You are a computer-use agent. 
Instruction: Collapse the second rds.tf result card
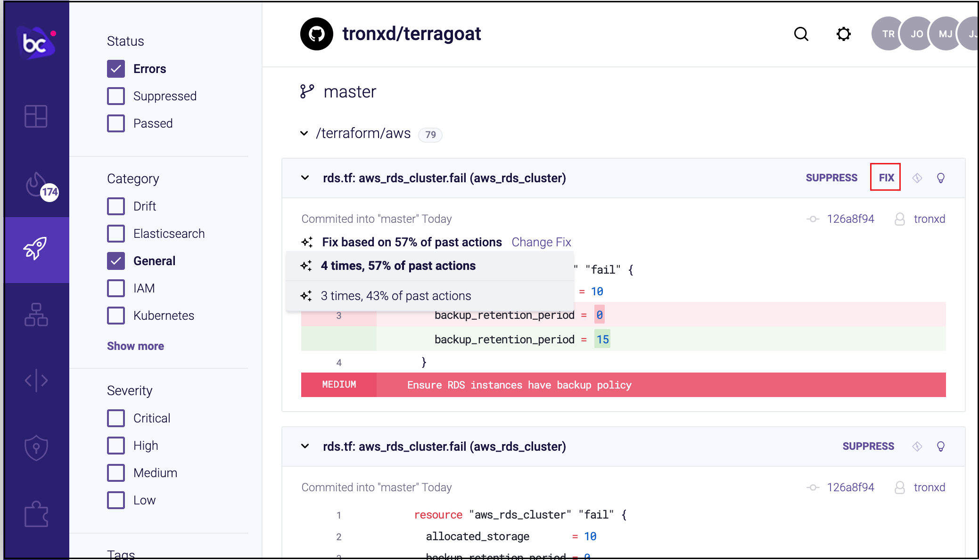(305, 446)
